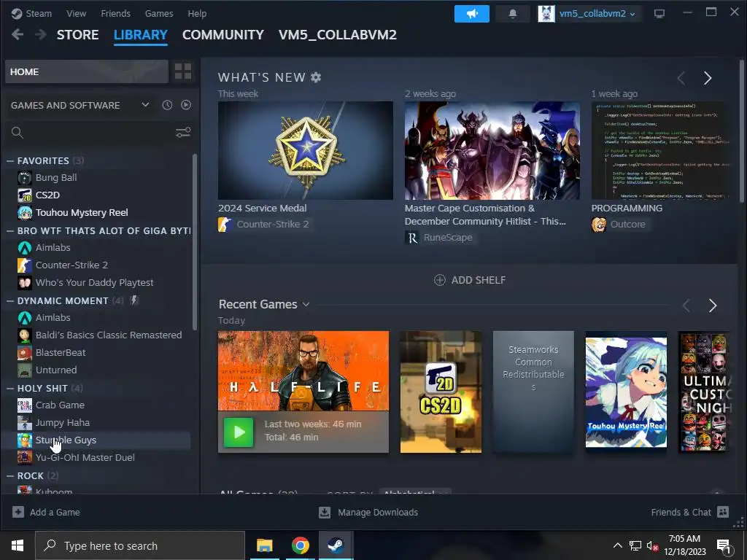Click the green Half-Life play button

(x=239, y=432)
